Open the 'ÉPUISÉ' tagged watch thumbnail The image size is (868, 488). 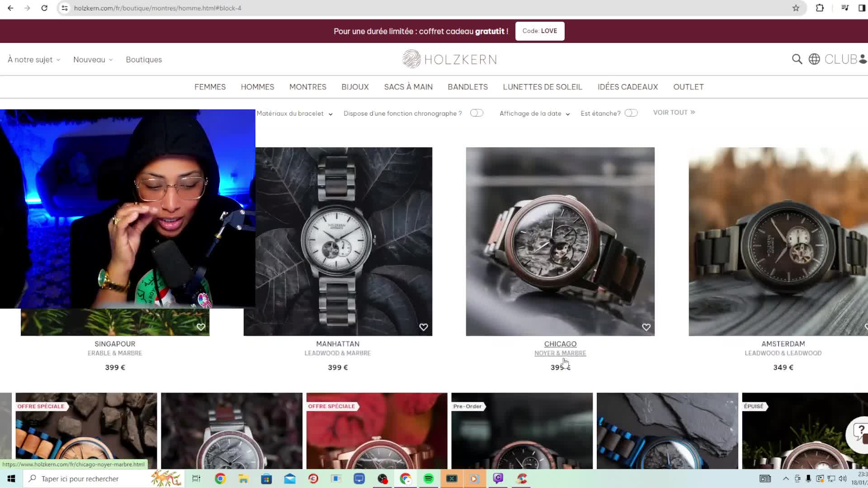(805, 431)
